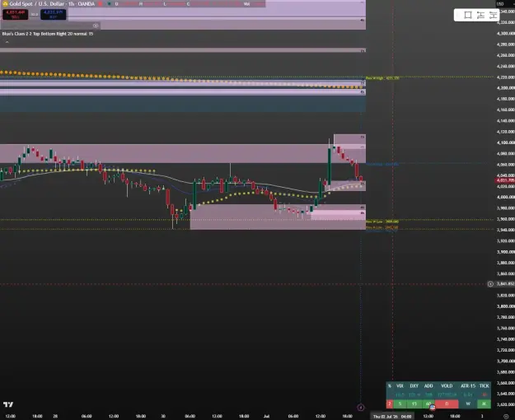
Task: Click the lightning flash icon near time axis
Action: point(361,408)
